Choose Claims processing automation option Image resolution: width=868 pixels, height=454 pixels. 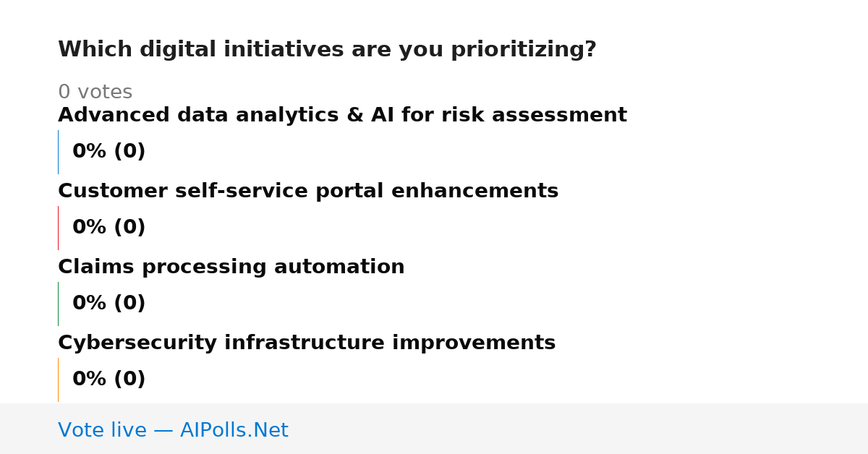(231, 267)
